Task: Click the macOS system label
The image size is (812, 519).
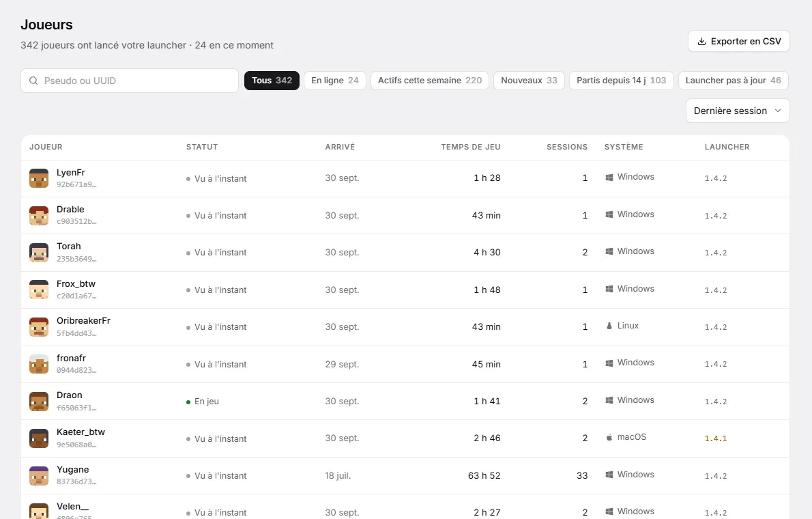Action: tap(632, 437)
